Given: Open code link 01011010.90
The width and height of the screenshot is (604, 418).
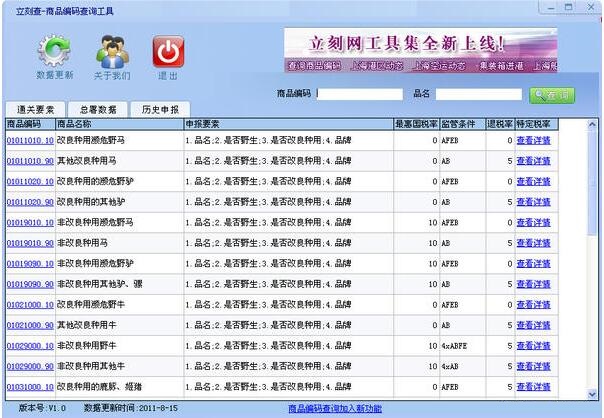Looking at the screenshot, I should (x=30, y=161).
